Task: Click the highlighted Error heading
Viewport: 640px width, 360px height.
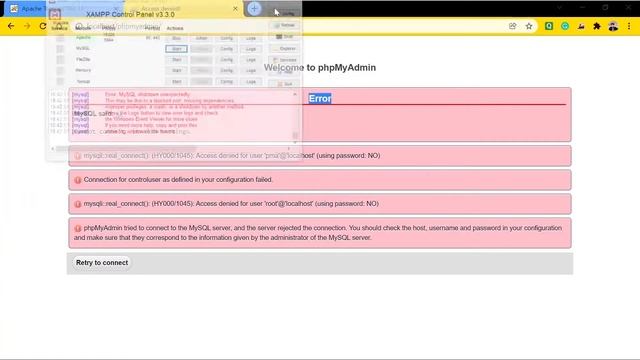Action: [320, 98]
